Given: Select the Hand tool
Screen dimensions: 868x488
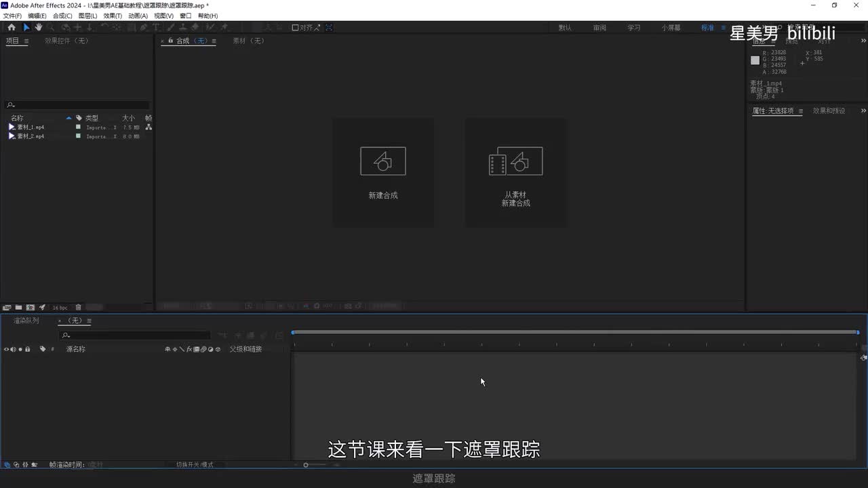Looking at the screenshot, I should point(39,28).
